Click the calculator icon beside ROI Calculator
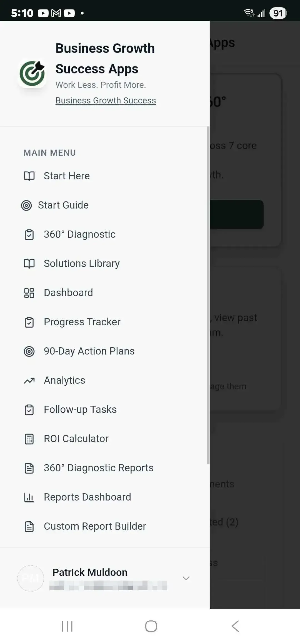 pyautogui.click(x=29, y=439)
